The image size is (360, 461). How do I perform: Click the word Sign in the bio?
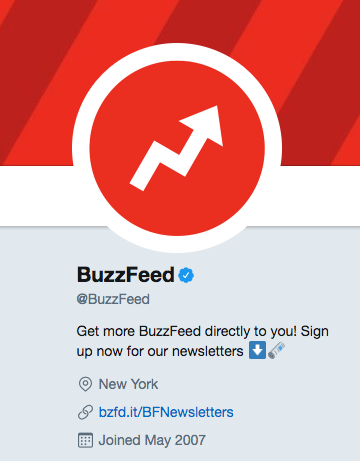(315, 332)
